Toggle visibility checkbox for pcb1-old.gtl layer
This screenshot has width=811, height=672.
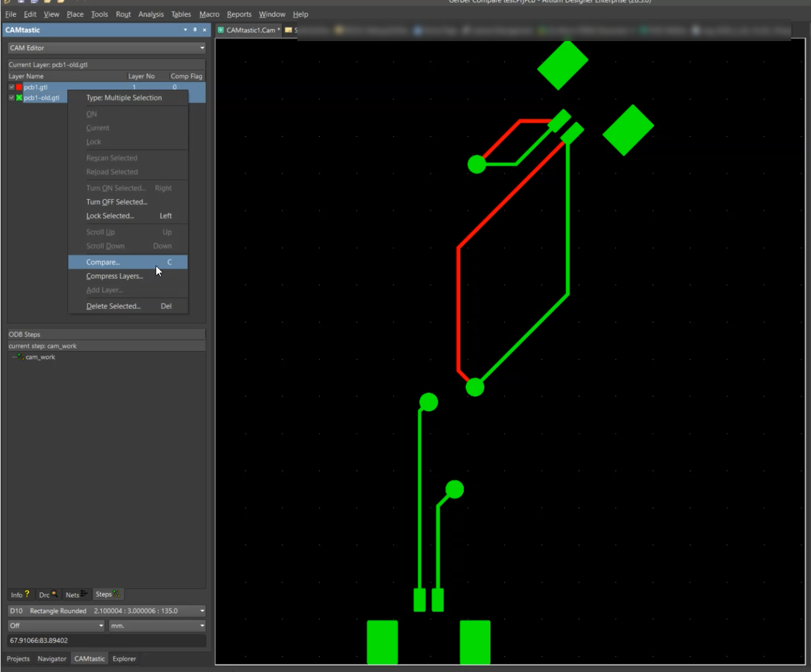11,98
